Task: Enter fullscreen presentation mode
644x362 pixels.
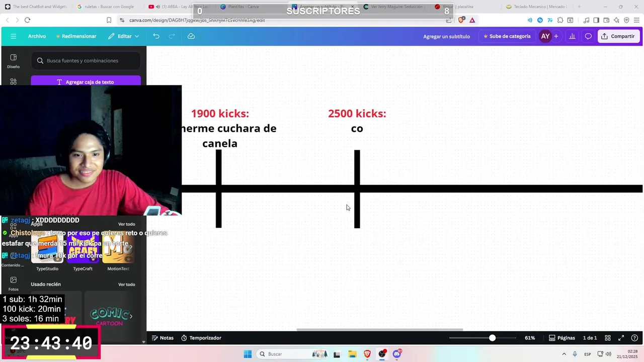Action: (x=621, y=338)
